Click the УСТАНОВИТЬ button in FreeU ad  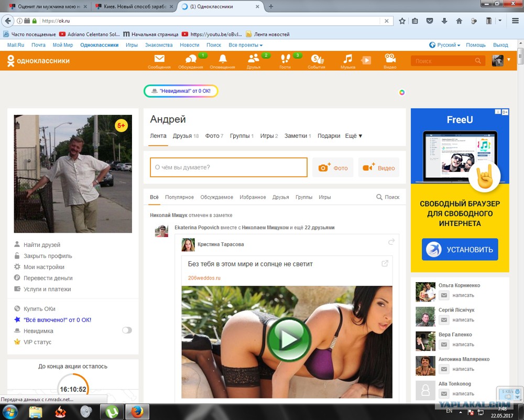coord(460,250)
